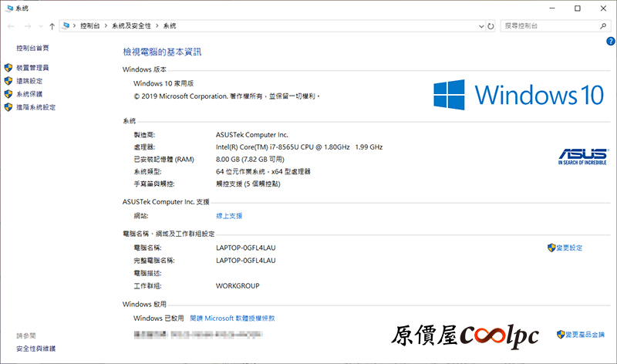Expand the chevron after 系統及安全性 breadcrumb

pos(157,25)
